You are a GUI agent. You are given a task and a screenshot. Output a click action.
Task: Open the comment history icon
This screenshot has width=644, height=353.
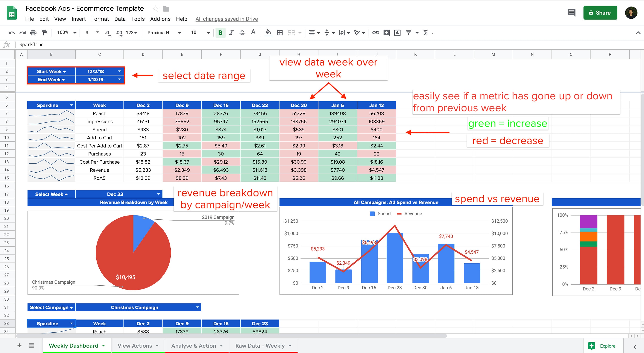571,12
